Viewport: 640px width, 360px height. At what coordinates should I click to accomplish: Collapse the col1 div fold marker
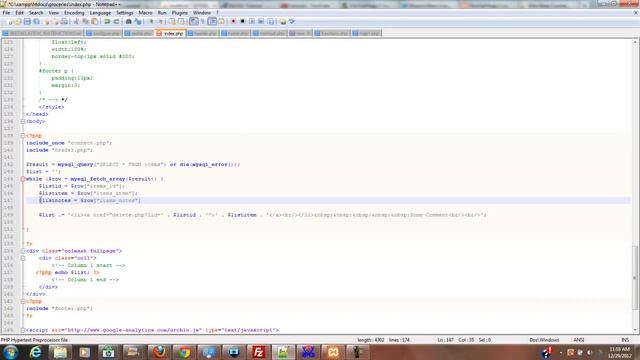pos(23,258)
